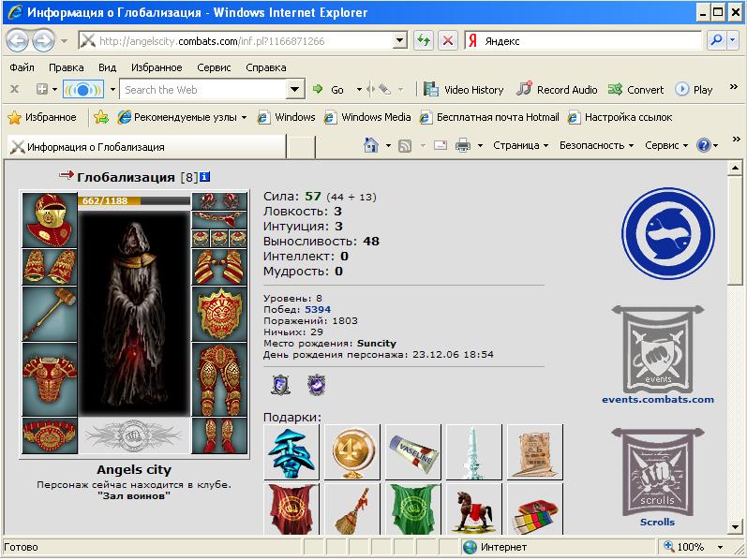Click the red belt equipment slot
The height and width of the screenshot is (560, 747).
tap(50, 435)
